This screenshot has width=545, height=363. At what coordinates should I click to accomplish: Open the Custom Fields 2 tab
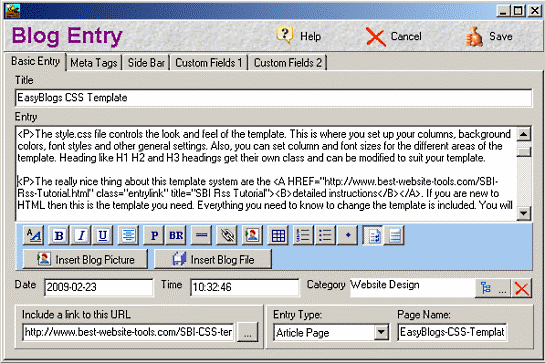pyautogui.click(x=288, y=63)
